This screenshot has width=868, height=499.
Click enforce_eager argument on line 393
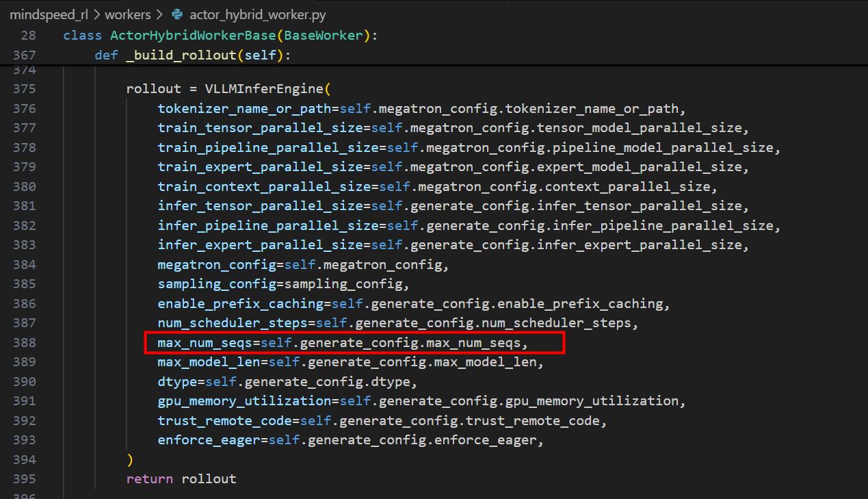[x=209, y=440]
